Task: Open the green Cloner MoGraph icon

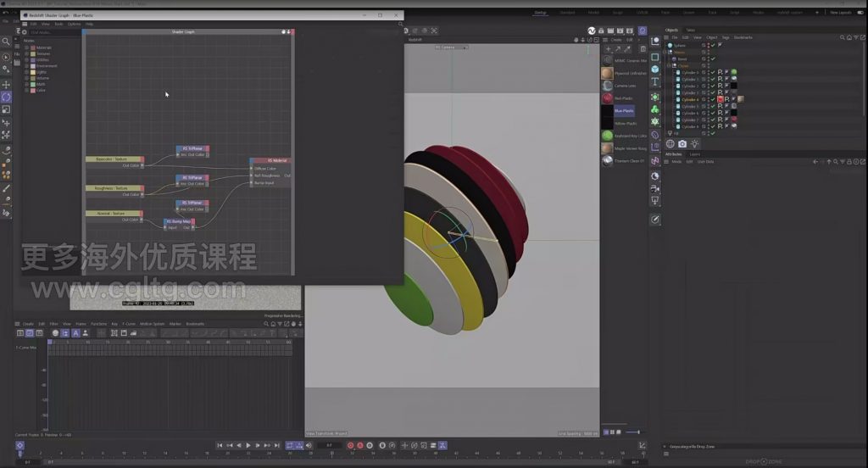Action: coord(655,109)
